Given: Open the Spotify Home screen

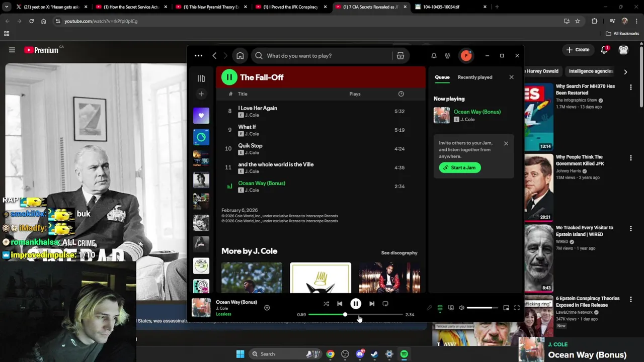Looking at the screenshot, I should tap(240, 56).
